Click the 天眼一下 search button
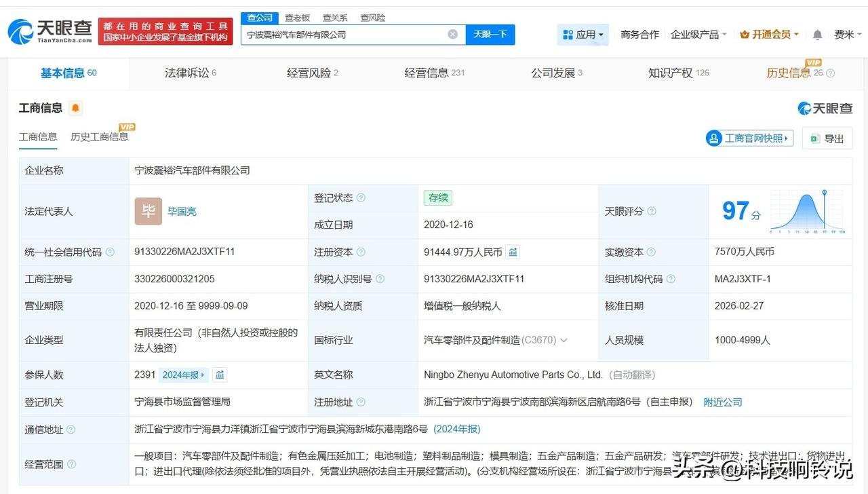The width and height of the screenshot is (868, 494). [490, 34]
